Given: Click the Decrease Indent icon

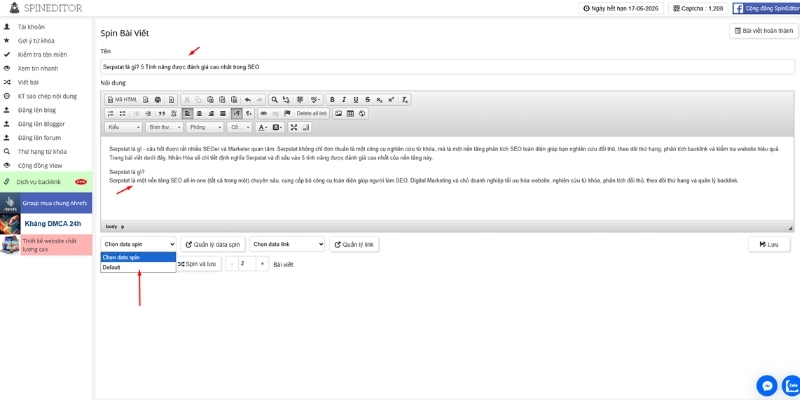Looking at the screenshot, I should coord(136,113).
